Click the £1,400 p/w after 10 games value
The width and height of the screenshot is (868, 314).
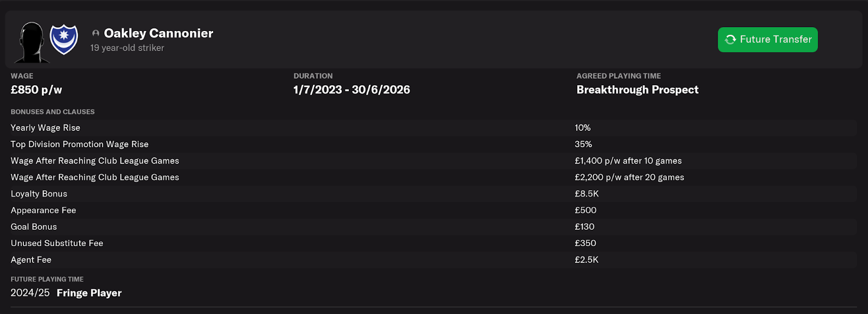[628, 161]
